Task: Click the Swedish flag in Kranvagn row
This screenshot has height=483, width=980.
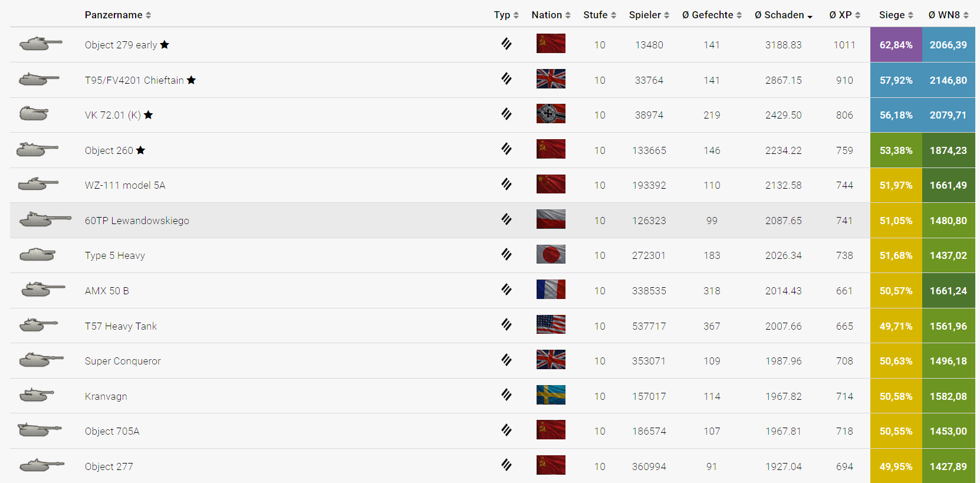Action: (551, 395)
